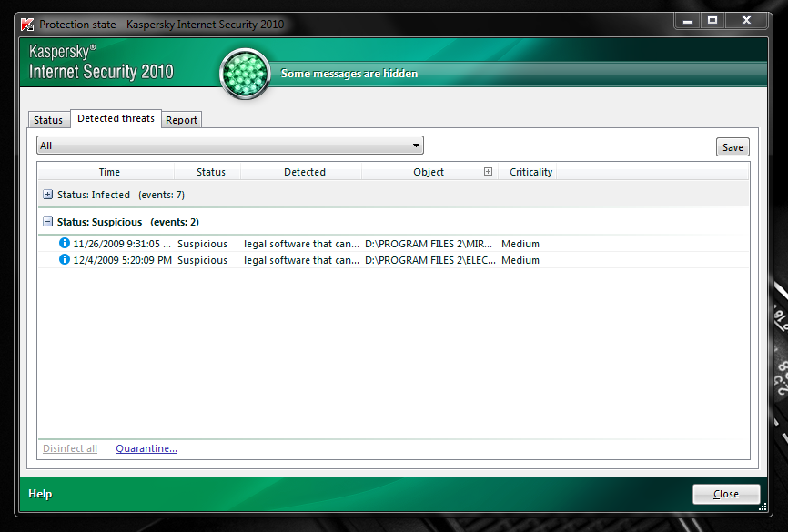Expand the Status: Infected group
Viewport: 788px width, 532px height.
click(47, 195)
